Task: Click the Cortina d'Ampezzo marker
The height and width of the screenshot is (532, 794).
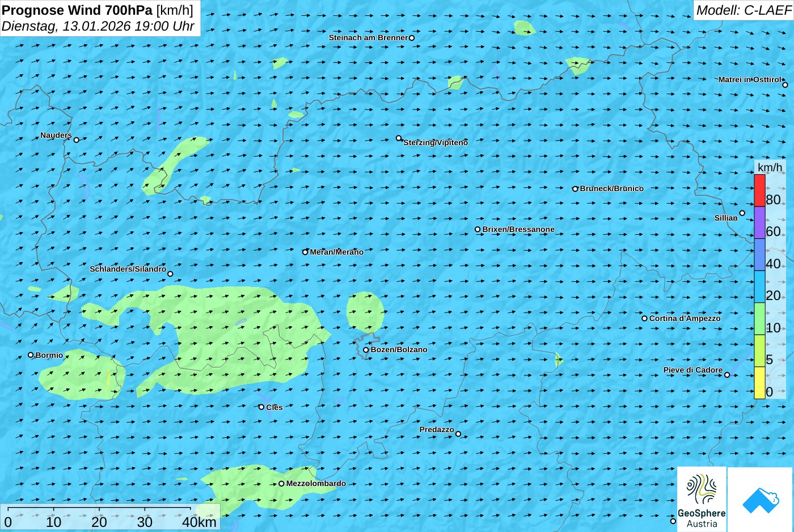Action: [644, 318]
